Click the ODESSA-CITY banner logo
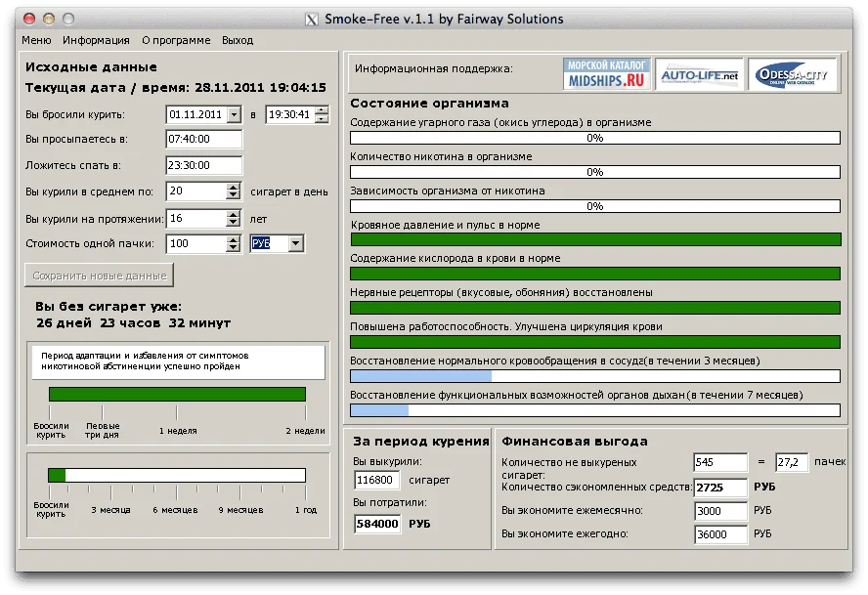 pyautogui.click(x=793, y=74)
